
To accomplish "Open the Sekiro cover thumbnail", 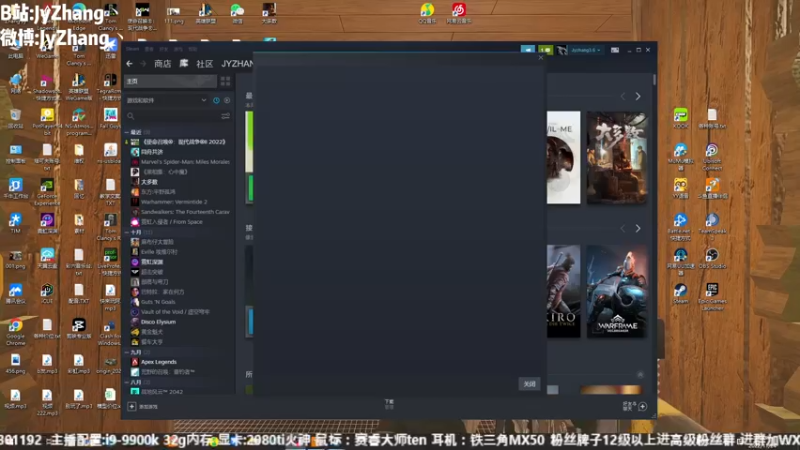I will (x=564, y=291).
